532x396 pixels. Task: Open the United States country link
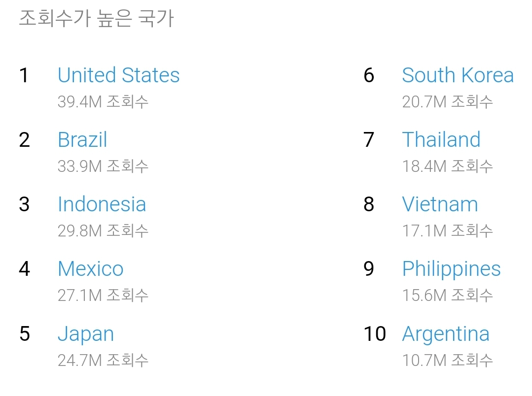(x=118, y=75)
